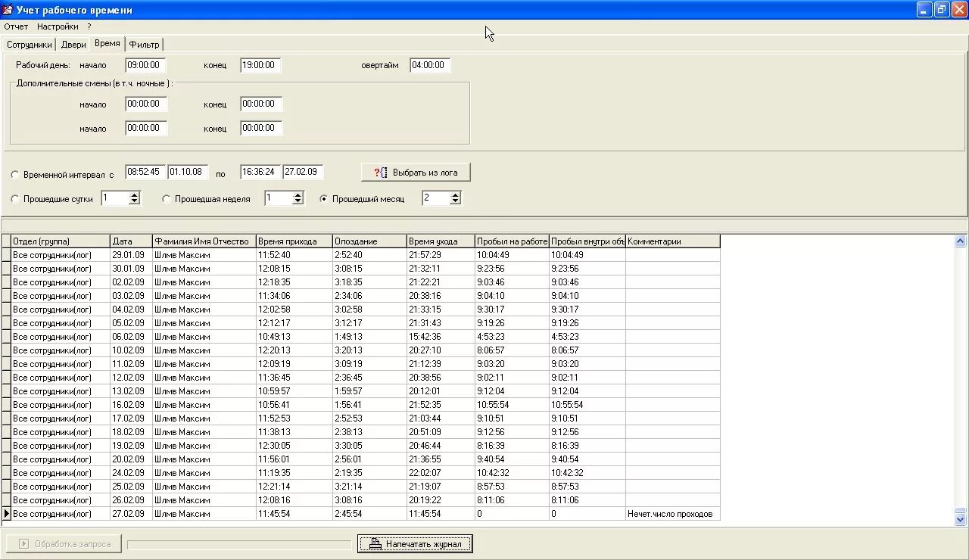Click the printer icon on Напечатать журнал
969x560 pixels.
tap(374, 543)
